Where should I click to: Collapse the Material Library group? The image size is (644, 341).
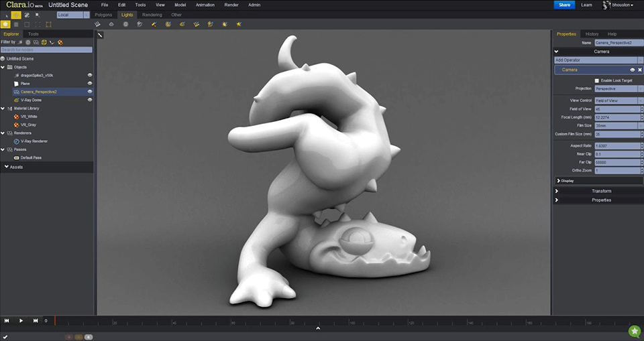(3, 109)
